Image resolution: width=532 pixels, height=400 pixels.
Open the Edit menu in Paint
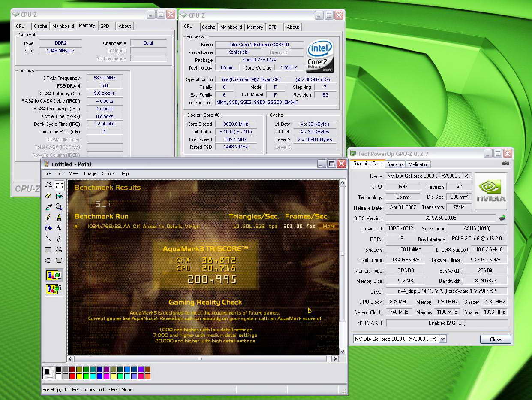pyautogui.click(x=60, y=173)
